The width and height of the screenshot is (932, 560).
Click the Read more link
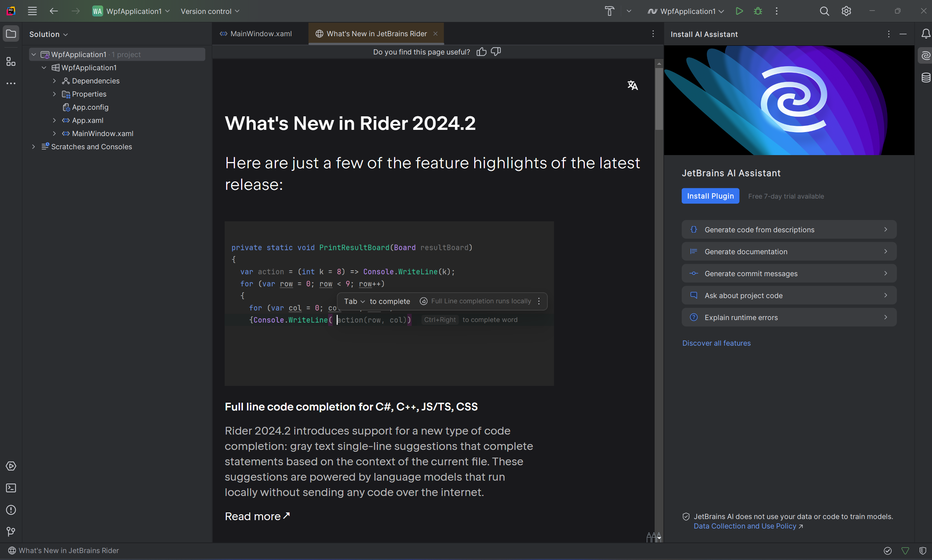point(257,516)
